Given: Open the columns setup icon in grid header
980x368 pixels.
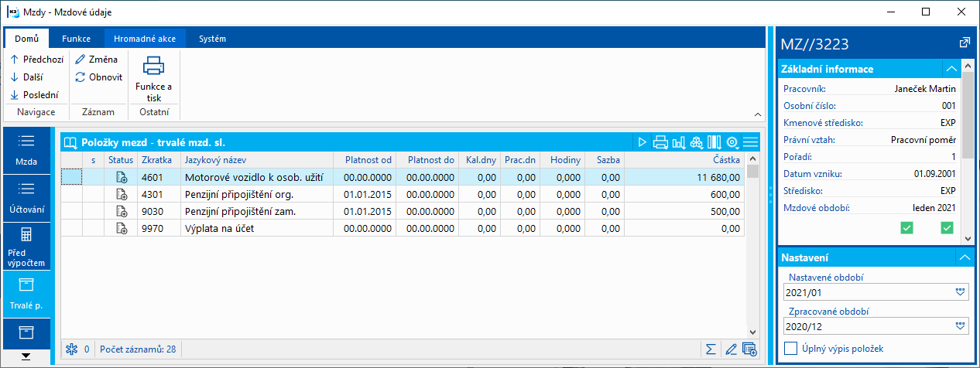Looking at the screenshot, I should pyautogui.click(x=714, y=142).
